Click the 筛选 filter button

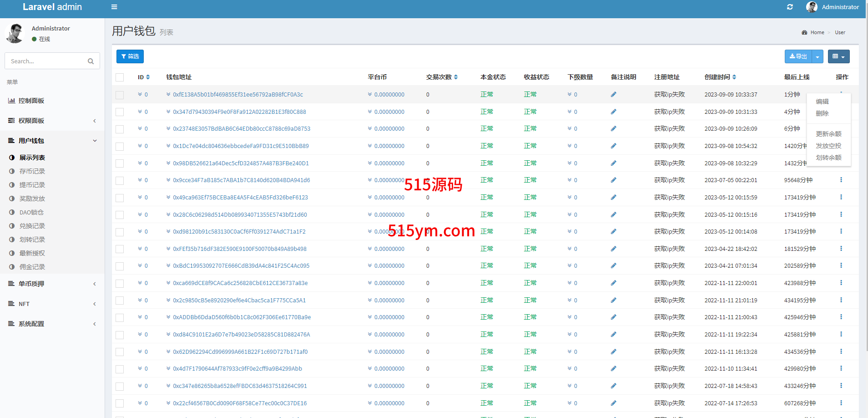pyautogui.click(x=130, y=56)
